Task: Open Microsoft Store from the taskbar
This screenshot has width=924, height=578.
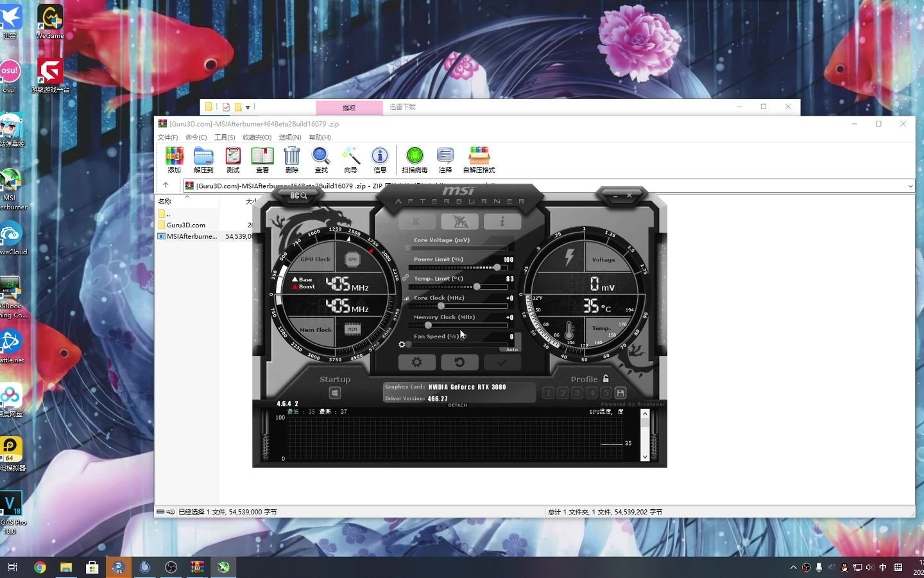Action: click(x=92, y=567)
